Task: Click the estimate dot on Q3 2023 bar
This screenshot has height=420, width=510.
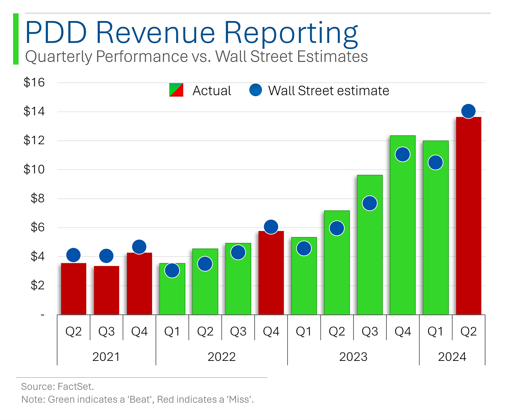Action: click(370, 203)
